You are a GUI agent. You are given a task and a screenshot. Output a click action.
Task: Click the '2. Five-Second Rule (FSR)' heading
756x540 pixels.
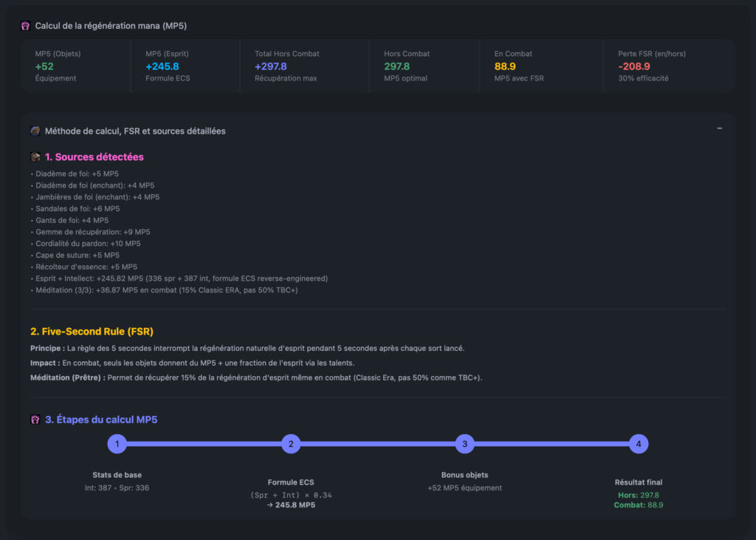pos(92,331)
